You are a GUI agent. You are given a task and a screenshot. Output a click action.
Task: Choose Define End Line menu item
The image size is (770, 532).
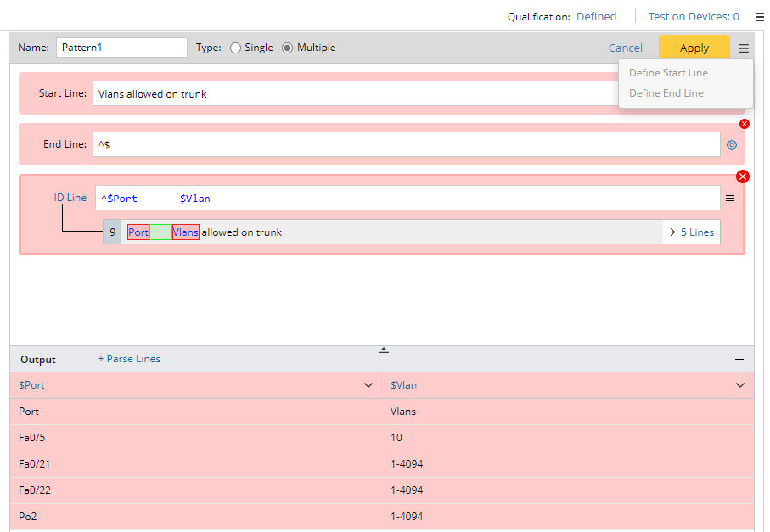(666, 93)
